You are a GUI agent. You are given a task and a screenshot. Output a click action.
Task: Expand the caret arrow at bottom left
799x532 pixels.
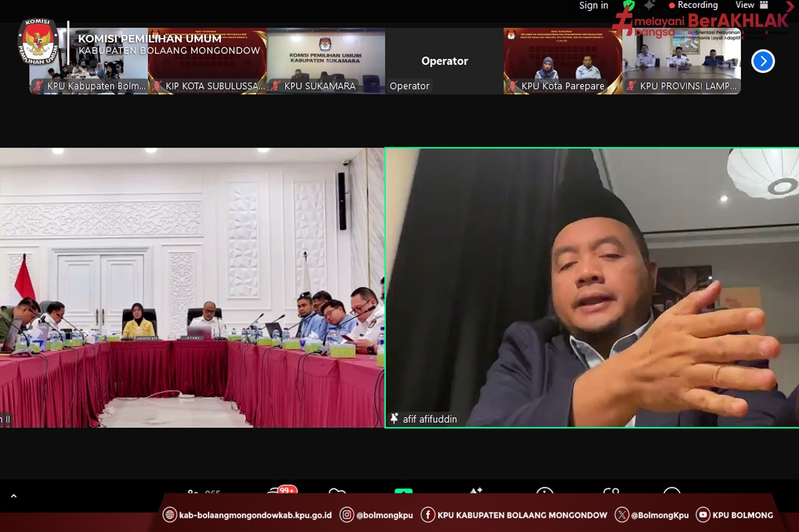click(14, 496)
